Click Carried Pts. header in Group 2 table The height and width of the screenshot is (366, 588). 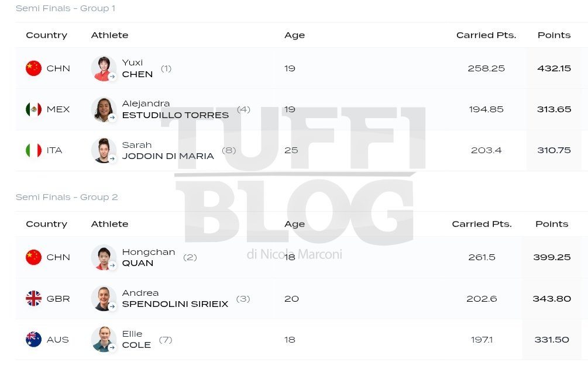(x=482, y=224)
